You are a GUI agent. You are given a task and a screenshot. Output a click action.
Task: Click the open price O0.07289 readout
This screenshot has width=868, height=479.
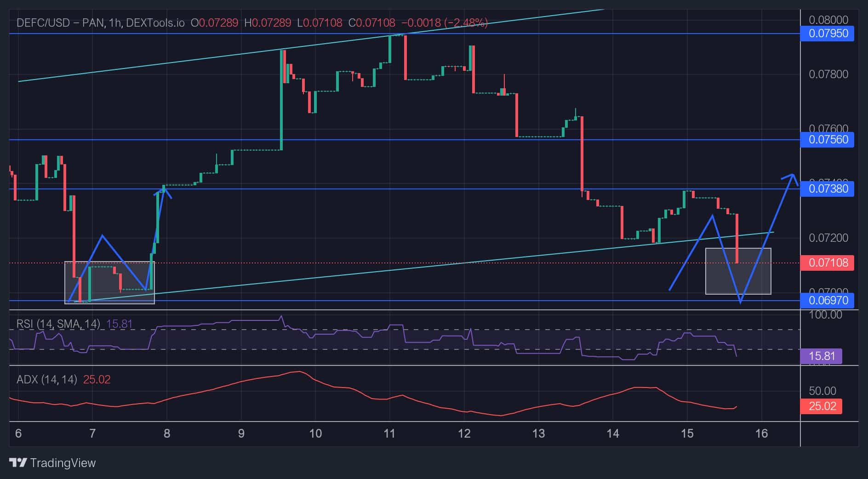tap(214, 23)
